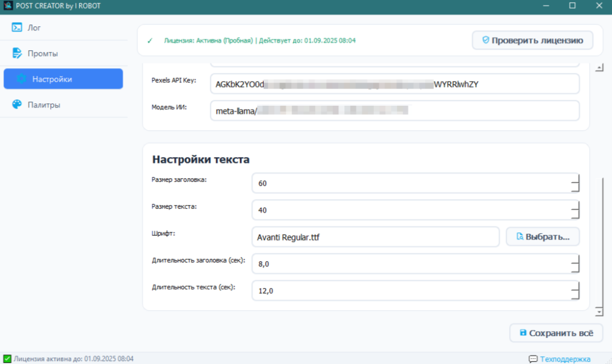Screen dimensions: 612x364
Task: Click the Лог terminal icon in the sidebar
Action: 17,27
